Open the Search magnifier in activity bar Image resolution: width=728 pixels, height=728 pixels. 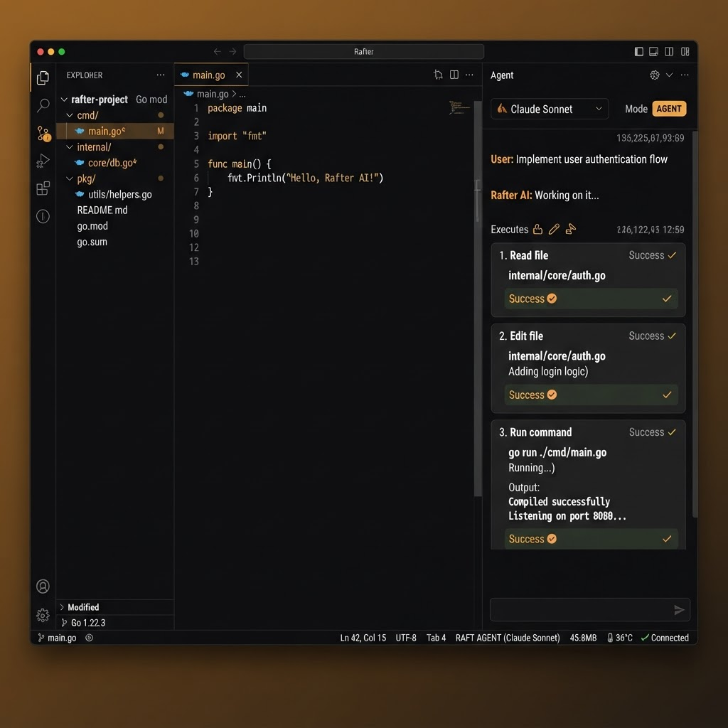point(43,105)
